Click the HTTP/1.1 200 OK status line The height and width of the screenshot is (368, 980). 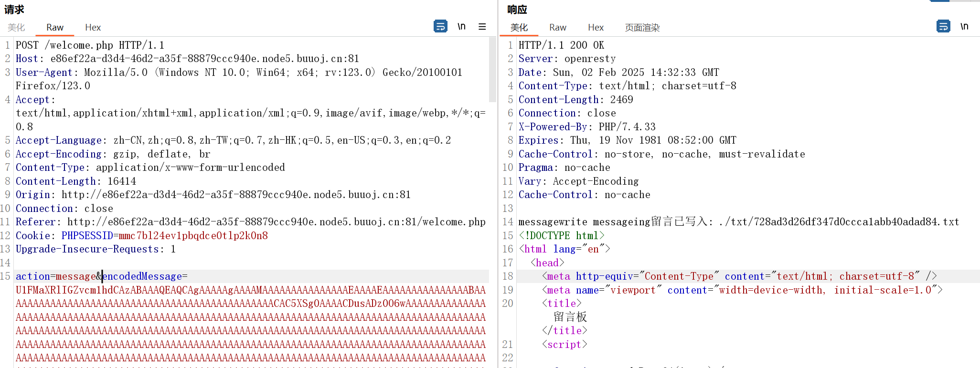click(561, 45)
